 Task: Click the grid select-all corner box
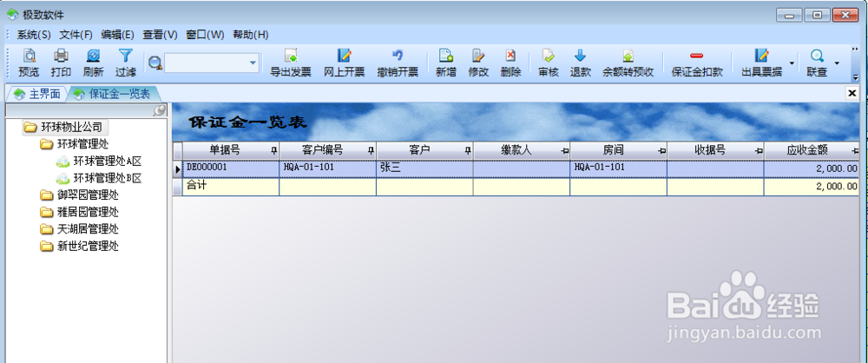(178, 150)
